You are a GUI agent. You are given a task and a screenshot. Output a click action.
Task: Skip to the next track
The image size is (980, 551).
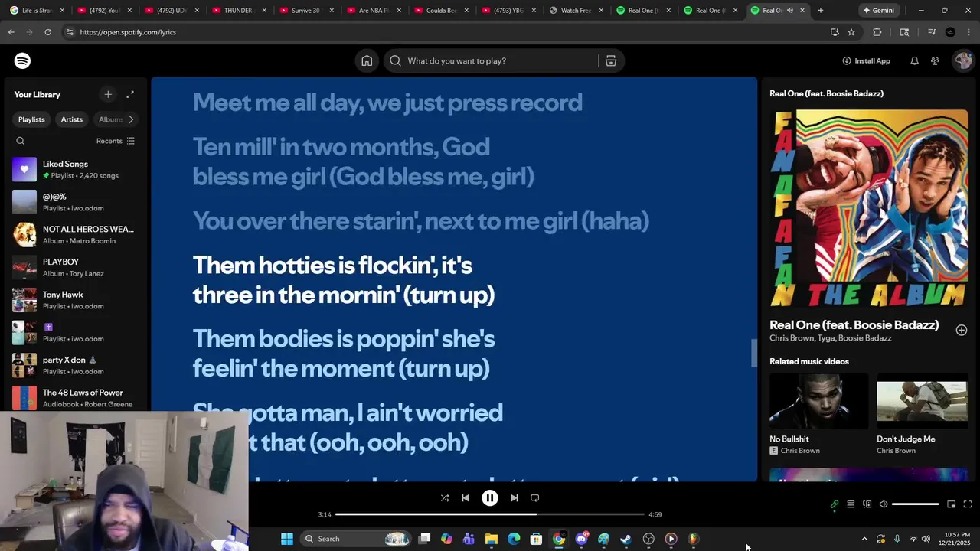click(514, 497)
